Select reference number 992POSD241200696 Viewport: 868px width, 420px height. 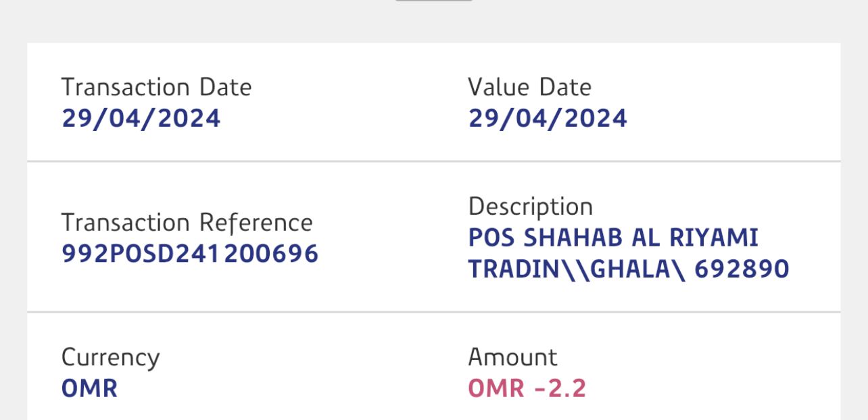(x=190, y=254)
